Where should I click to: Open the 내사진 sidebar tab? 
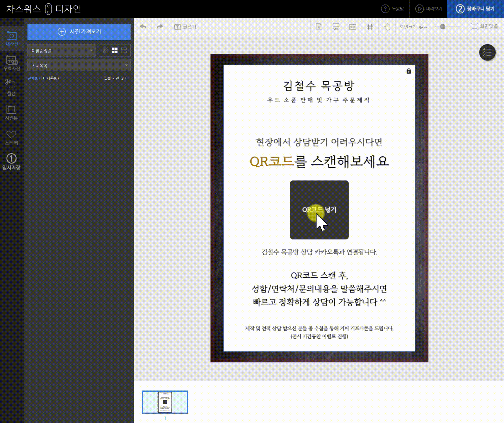tap(12, 39)
